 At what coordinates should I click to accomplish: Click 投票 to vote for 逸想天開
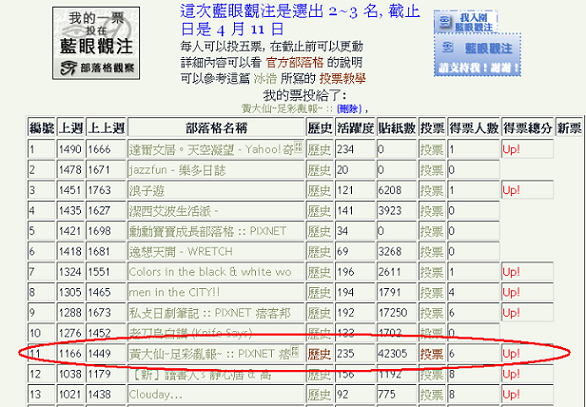(432, 252)
